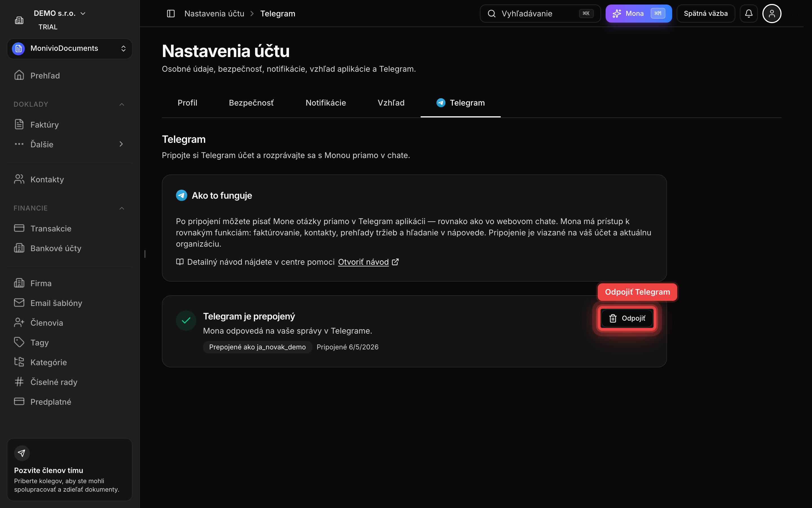Screen dimensions: 812x508
Task: Open the Mona assistant button
Action: [x=639, y=14]
